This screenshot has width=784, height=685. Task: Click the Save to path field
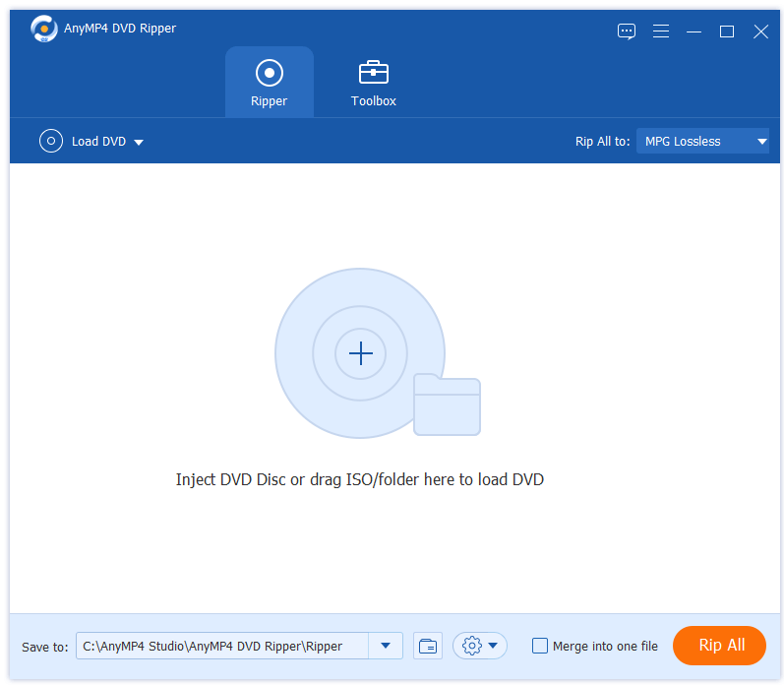[x=222, y=646]
